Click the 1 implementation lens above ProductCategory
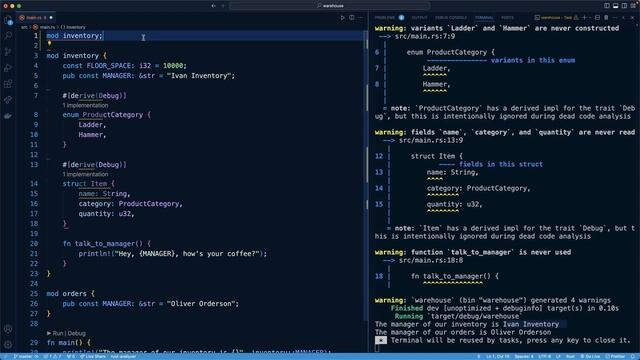Viewport: 640px width, 360px height. coord(85,105)
